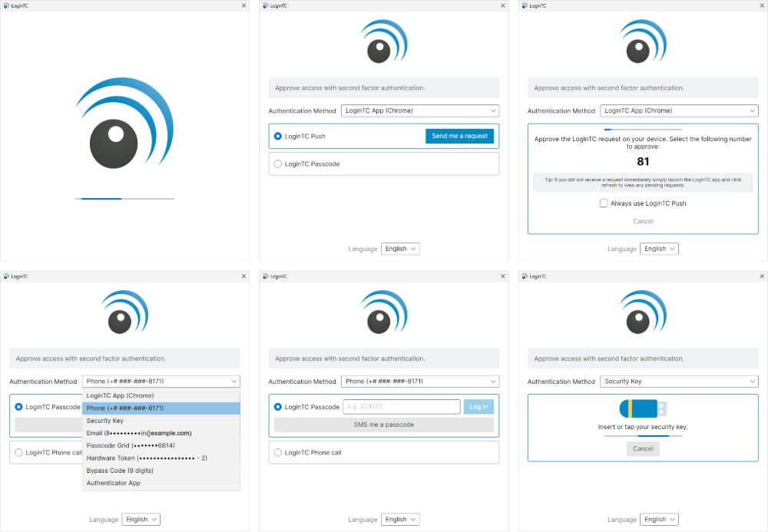768x532 pixels.
Task: Open Language dropdown in number 81 window
Action: click(659, 249)
